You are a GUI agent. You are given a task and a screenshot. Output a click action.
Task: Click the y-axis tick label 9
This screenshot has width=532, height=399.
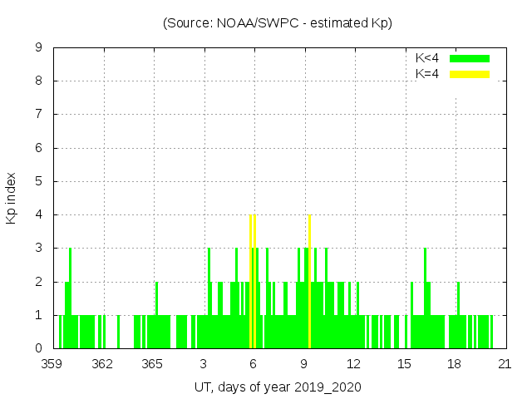pos(38,47)
